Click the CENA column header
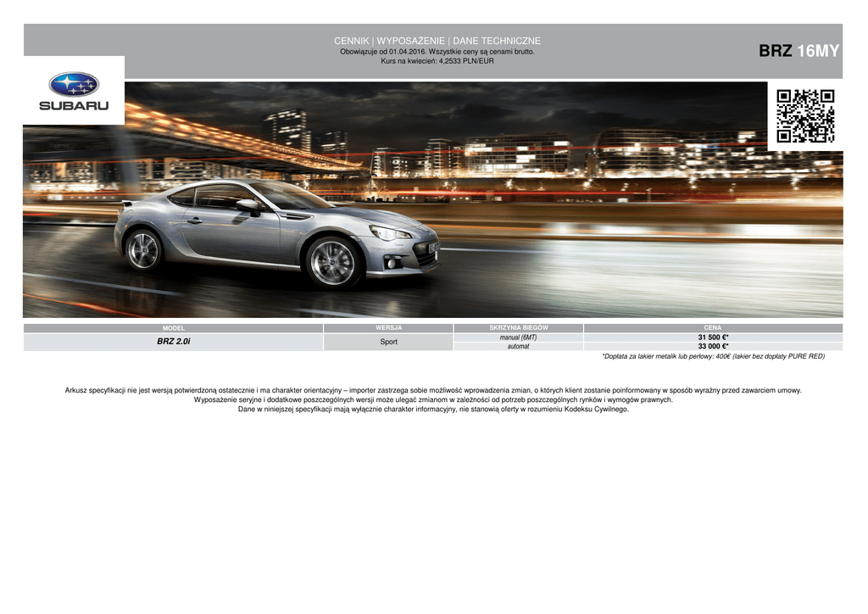The height and width of the screenshot is (614, 868). coord(712,327)
